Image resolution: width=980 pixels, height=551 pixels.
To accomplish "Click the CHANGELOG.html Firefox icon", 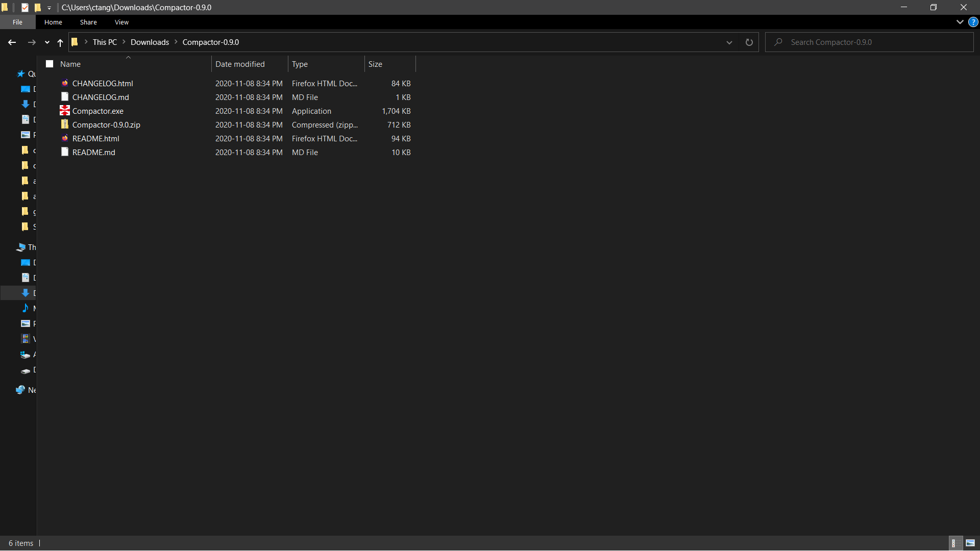I will tap(65, 83).
